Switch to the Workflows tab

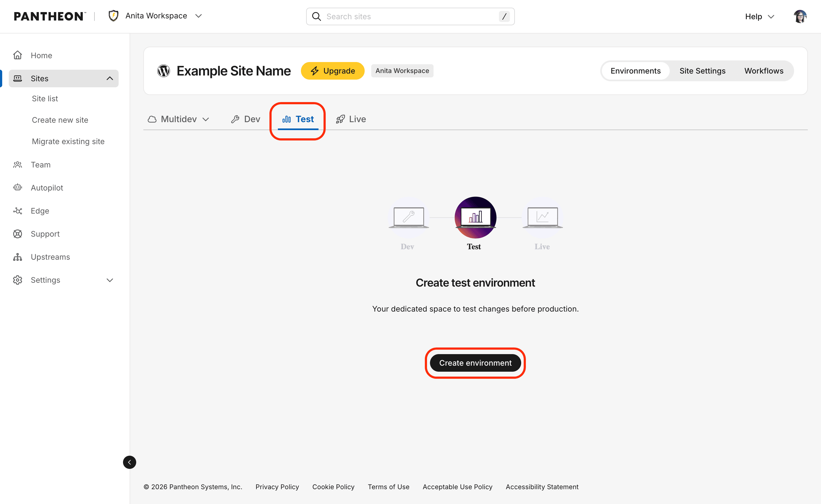click(764, 71)
